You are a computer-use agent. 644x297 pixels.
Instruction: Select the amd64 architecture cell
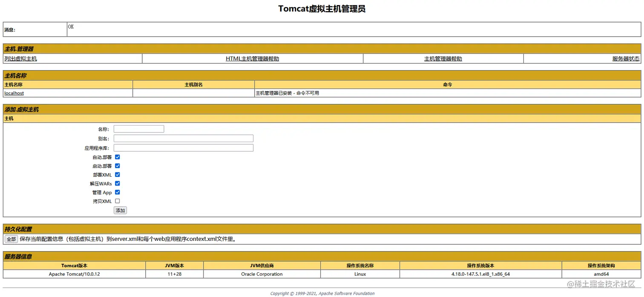(x=601, y=274)
